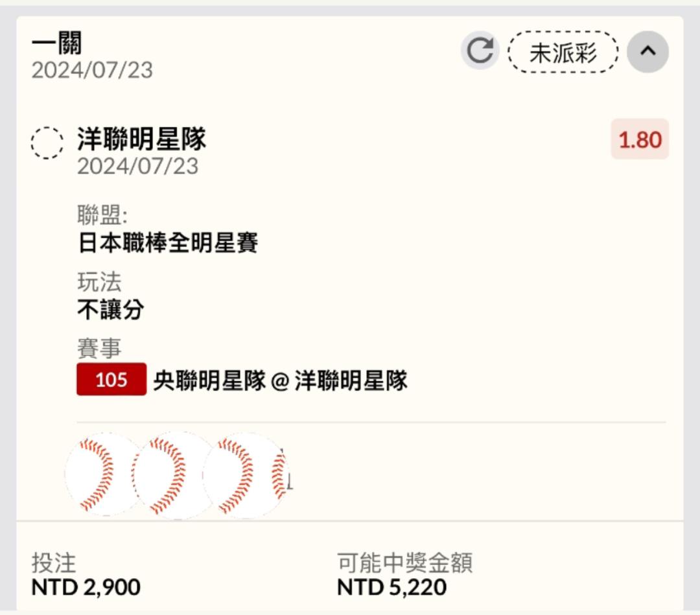Click the third baseball icon
The image size is (700, 615).
[x=242, y=475]
